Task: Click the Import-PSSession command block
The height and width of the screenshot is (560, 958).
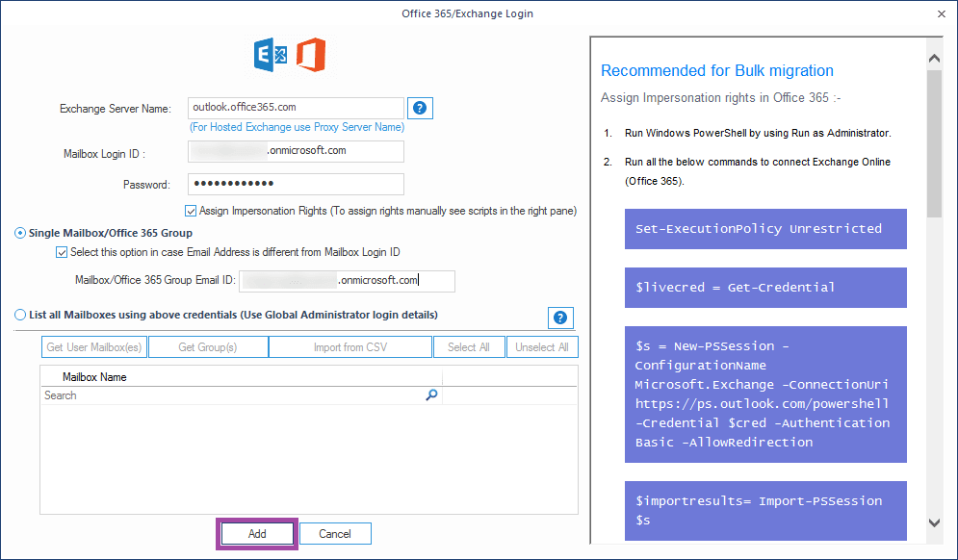Action: 765,511
